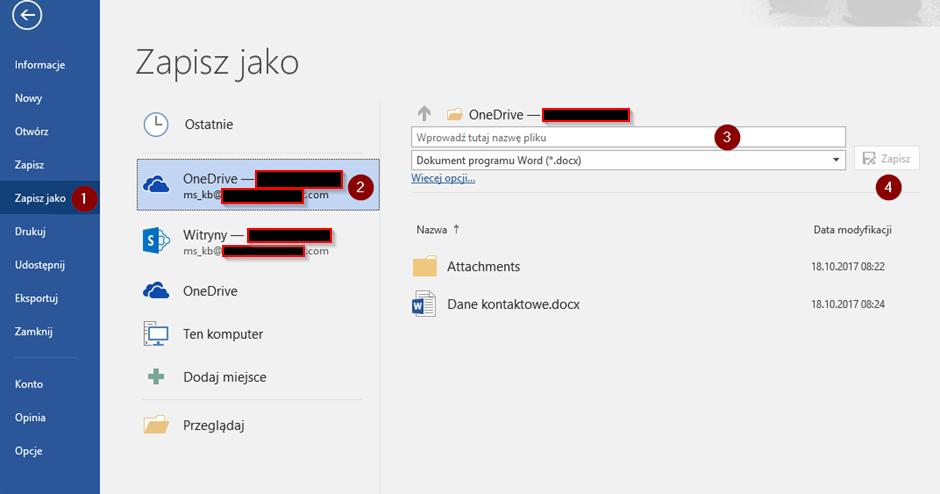Select Ten komputer location text
940x494 pixels.
223,335
